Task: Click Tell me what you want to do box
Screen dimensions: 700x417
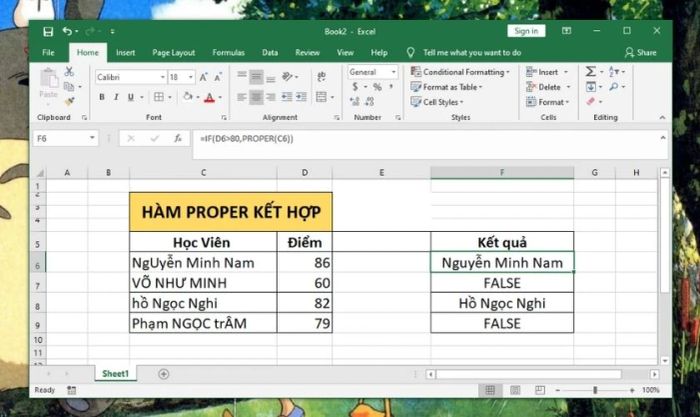Action: click(x=472, y=53)
